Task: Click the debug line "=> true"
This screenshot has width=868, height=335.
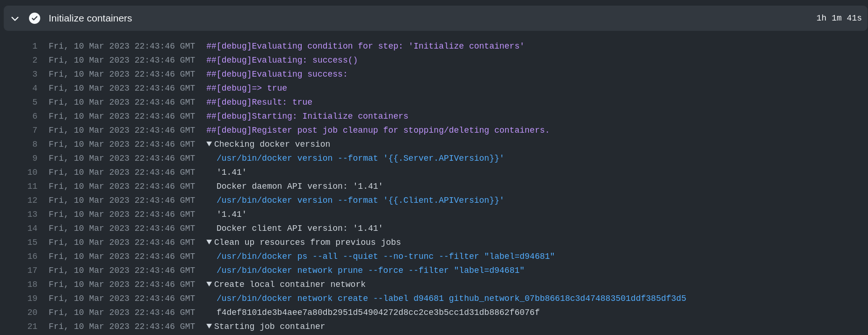Action: (x=246, y=88)
